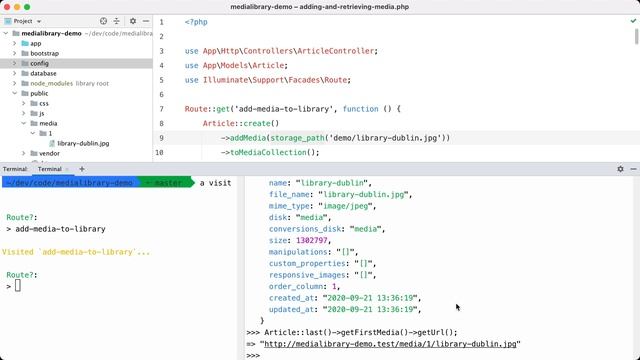Click the dev/code/medialibrary-demo path in prompt

70,183
